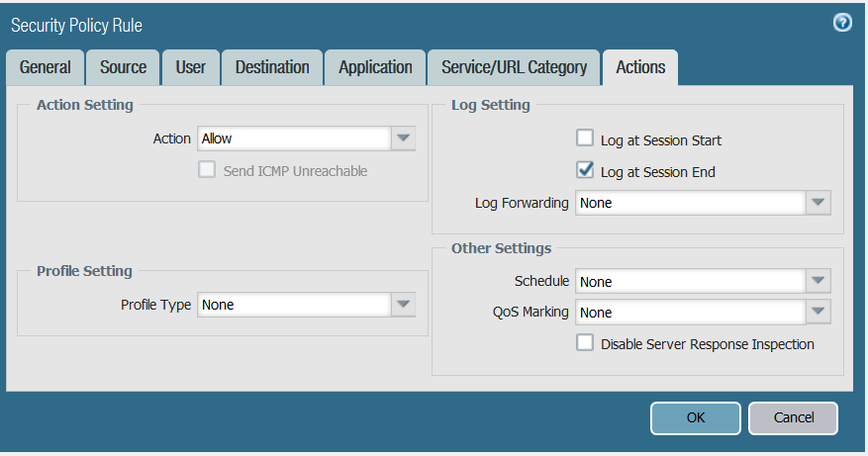This screenshot has width=868, height=456.
Task: Switch to the General tab
Action: pyautogui.click(x=46, y=67)
